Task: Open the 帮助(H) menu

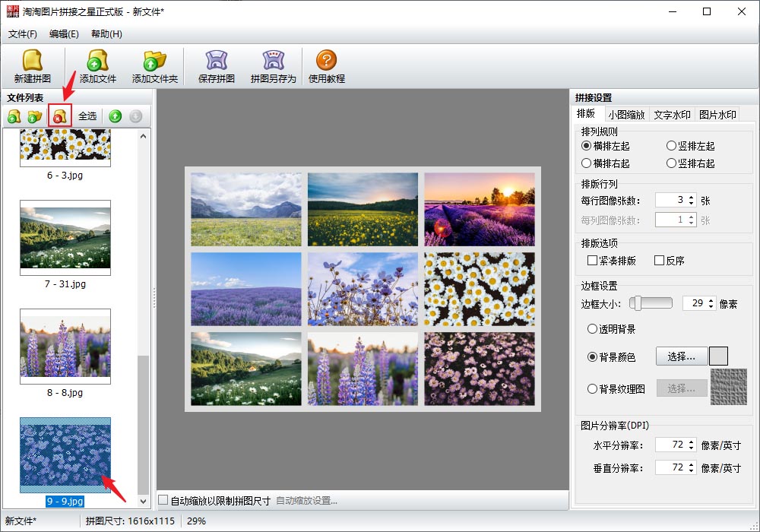Action: pyautogui.click(x=106, y=34)
